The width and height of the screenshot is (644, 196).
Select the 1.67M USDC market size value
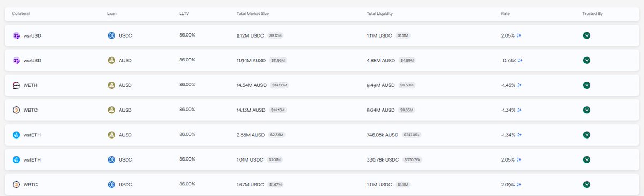(250, 185)
